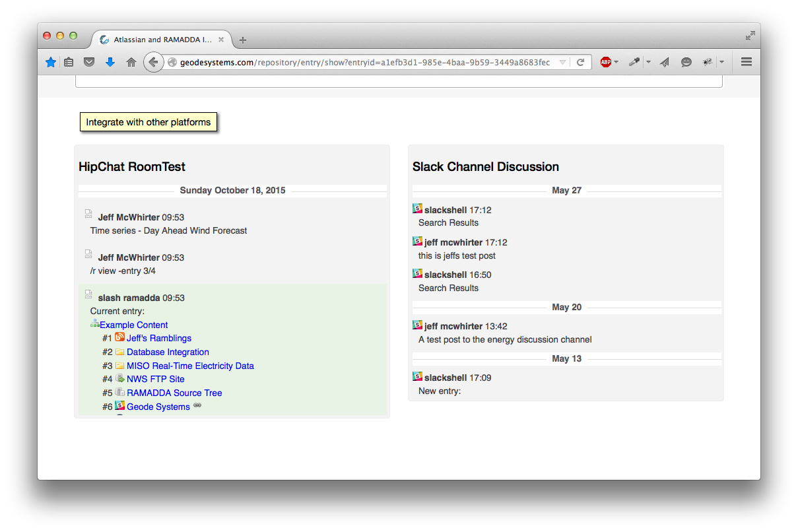Open the NWS FTP Site link

(x=155, y=379)
